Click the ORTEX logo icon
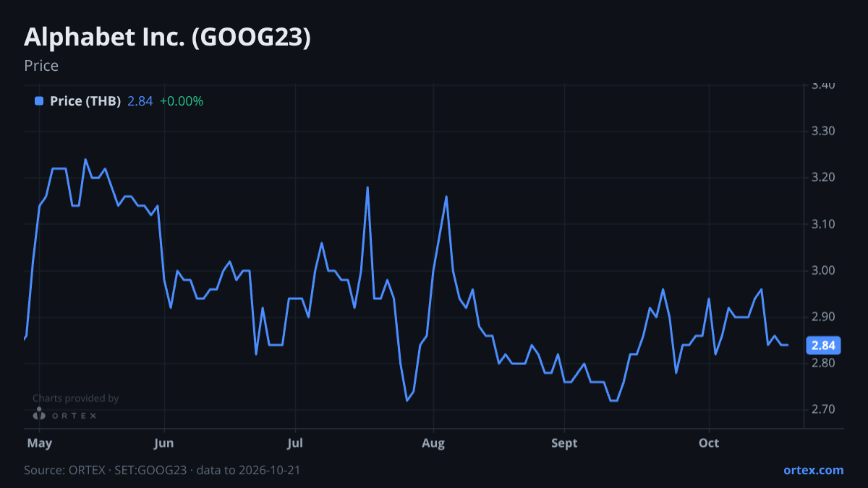Screen dimensions: 868x488 (x=40, y=414)
